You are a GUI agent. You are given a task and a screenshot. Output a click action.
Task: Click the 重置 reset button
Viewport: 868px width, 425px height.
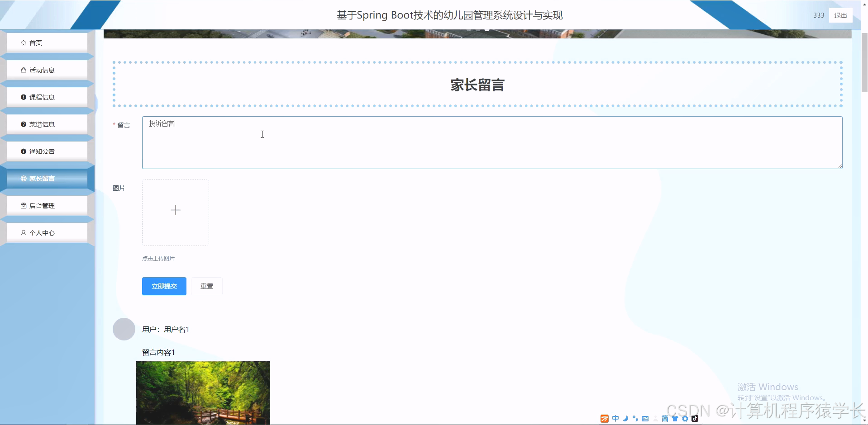(x=206, y=286)
